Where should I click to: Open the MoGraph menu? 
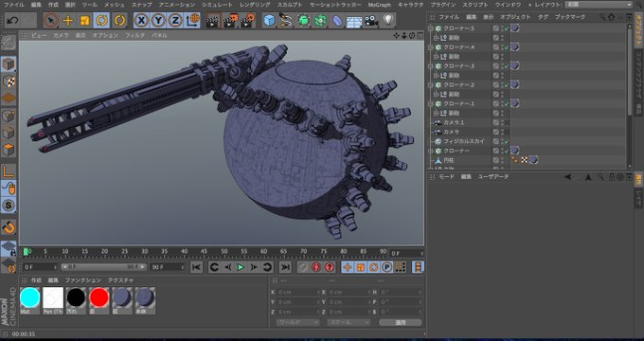click(x=380, y=5)
